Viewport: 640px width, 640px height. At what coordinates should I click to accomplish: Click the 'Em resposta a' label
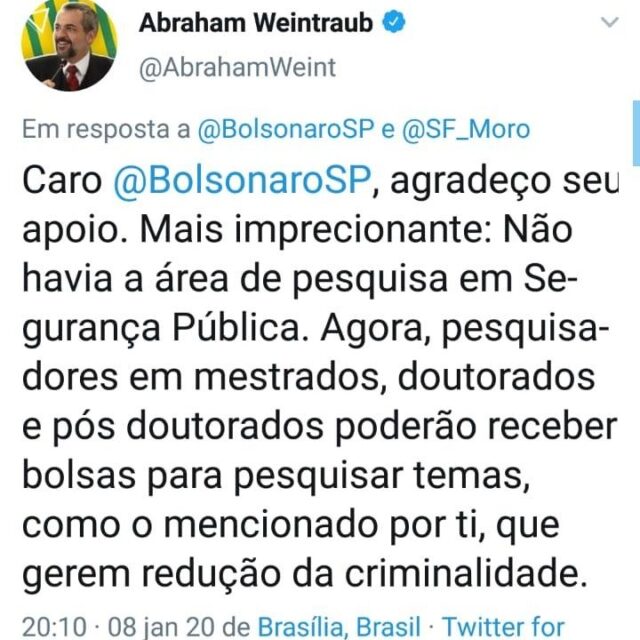(x=106, y=129)
